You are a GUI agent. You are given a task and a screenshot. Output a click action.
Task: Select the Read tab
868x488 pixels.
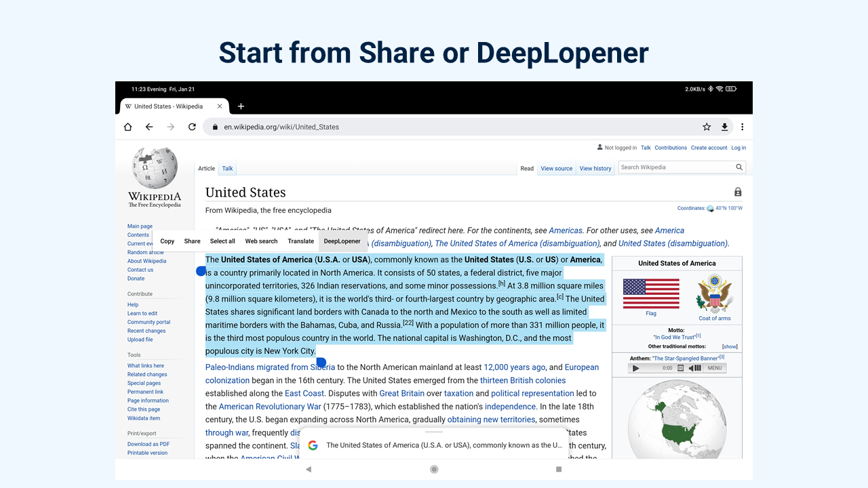tap(527, 168)
